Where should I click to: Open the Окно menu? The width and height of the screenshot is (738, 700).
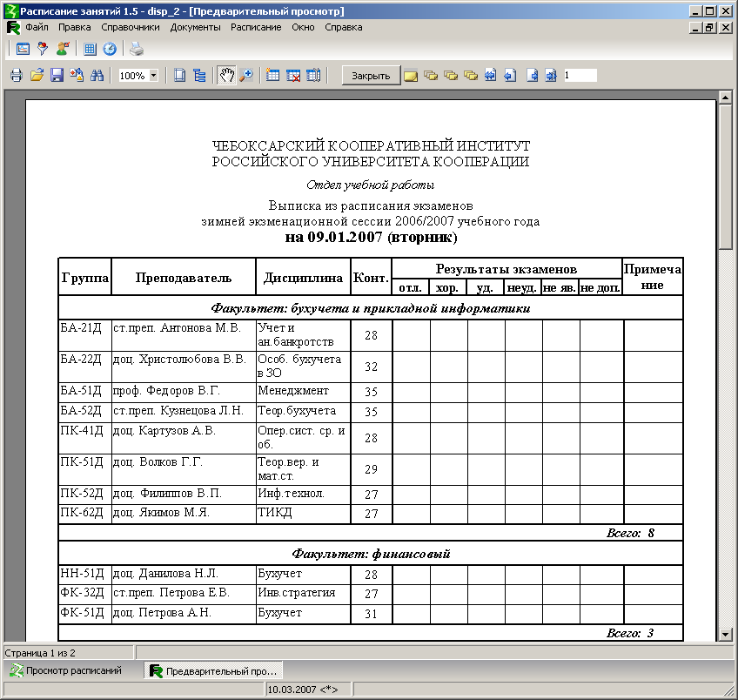[303, 27]
